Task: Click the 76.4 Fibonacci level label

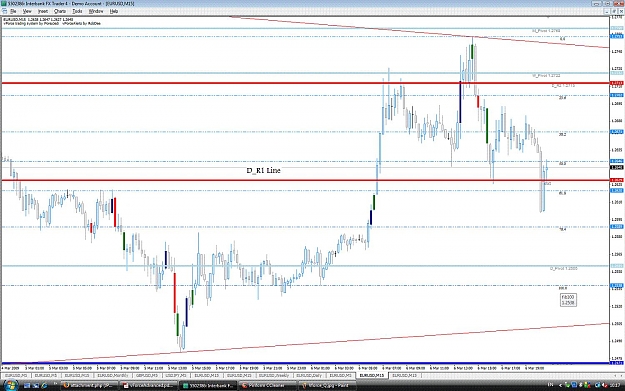Action: click(x=562, y=229)
